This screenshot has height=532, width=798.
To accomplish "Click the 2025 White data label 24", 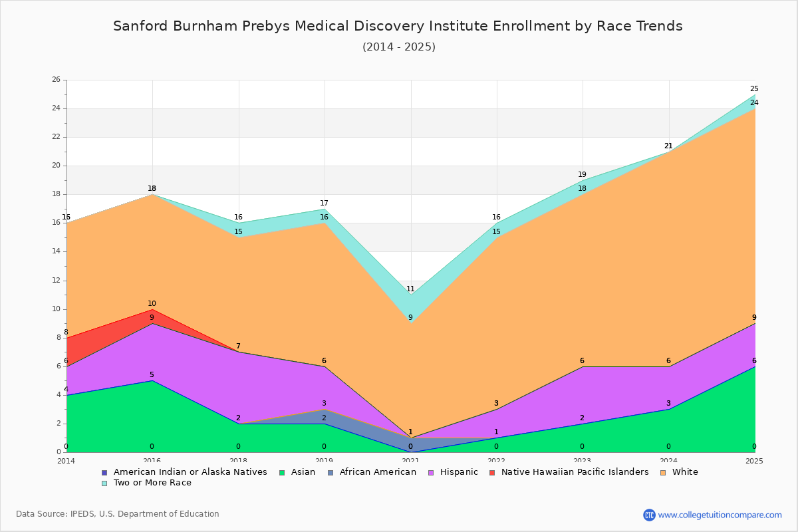I will coord(754,103).
